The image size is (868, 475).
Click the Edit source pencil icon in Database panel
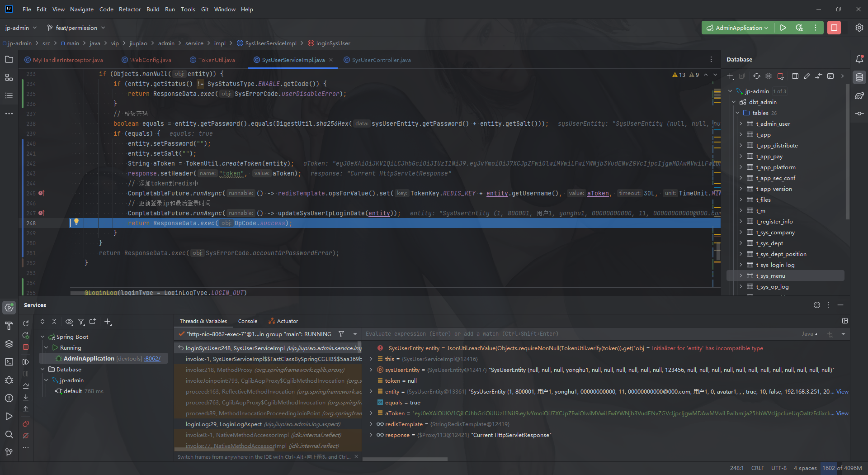[x=807, y=76]
